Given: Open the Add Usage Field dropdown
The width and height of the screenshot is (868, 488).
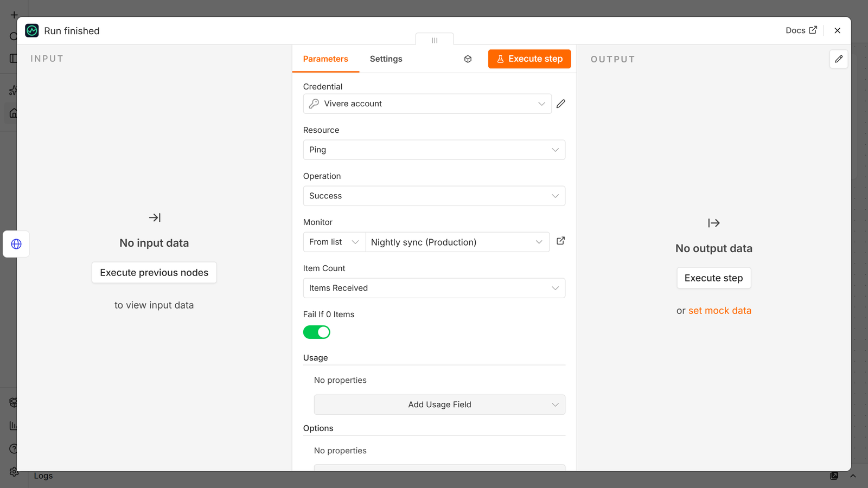Looking at the screenshot, I should (439, 404).
